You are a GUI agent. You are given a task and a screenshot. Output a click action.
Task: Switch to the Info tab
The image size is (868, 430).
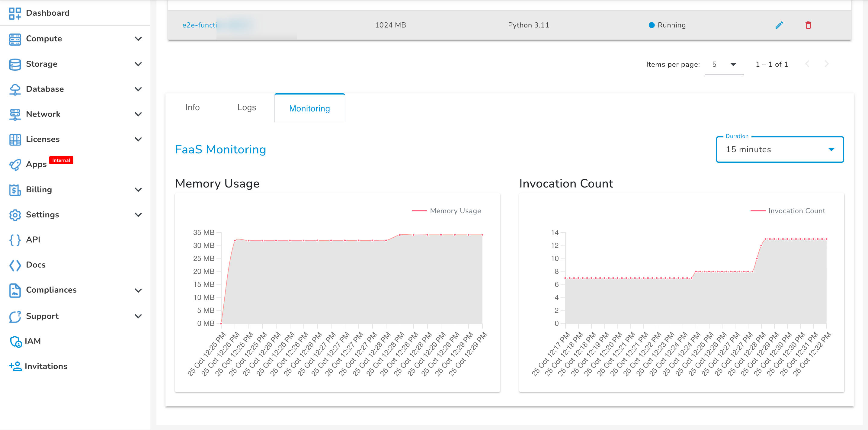pos(193,108)
